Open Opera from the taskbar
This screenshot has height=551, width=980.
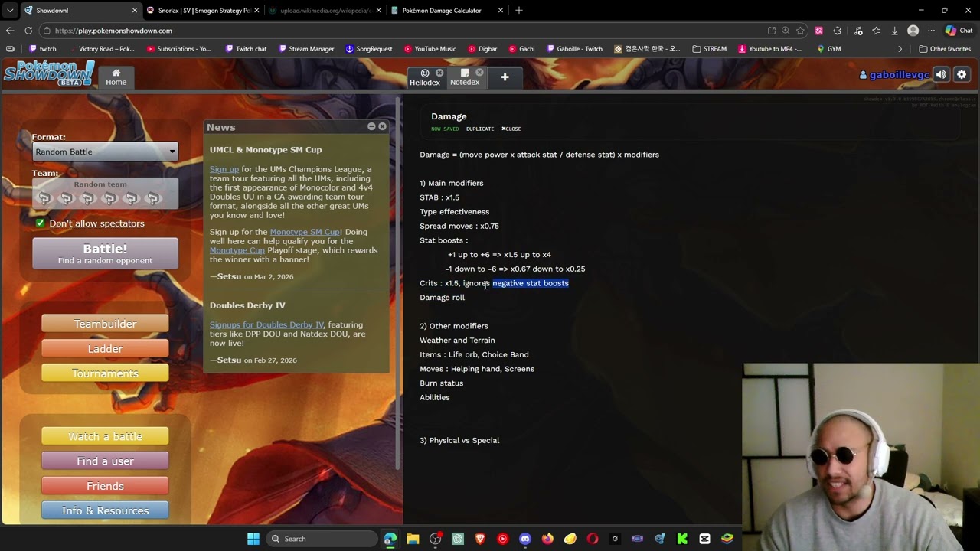pyautogui.click(x=593, y=539)
